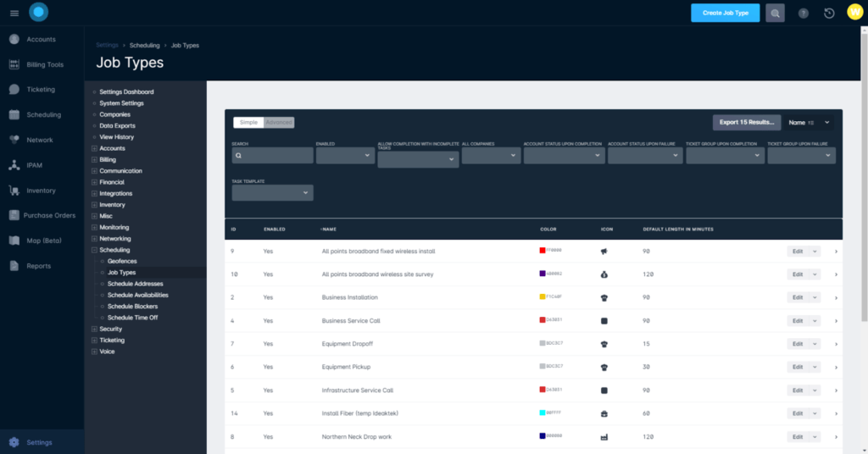Open the user avatar W menu

tap(855, 12)
